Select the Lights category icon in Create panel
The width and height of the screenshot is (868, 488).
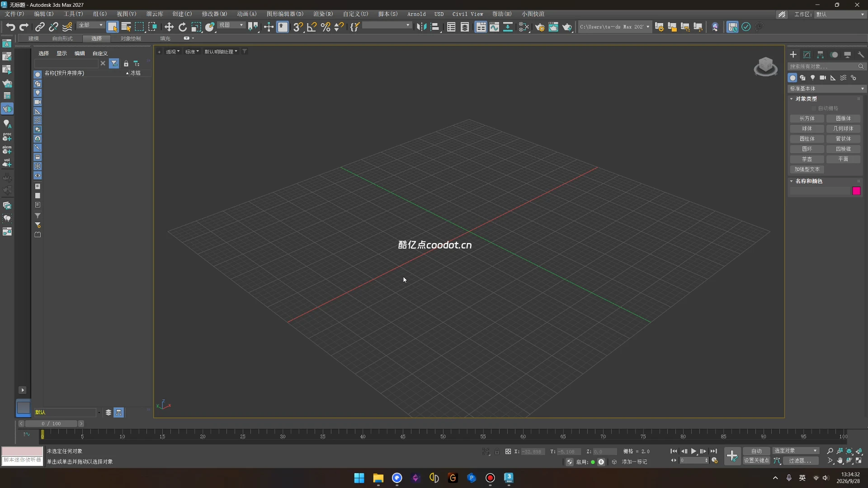(x=813, y=78)
